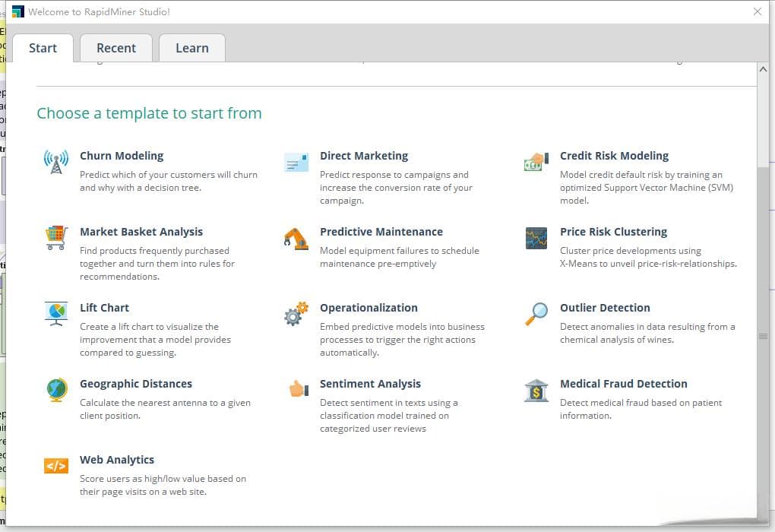Select the Credit Risk Modeling money icon
The image size is (775, 532).
(536, 162)
